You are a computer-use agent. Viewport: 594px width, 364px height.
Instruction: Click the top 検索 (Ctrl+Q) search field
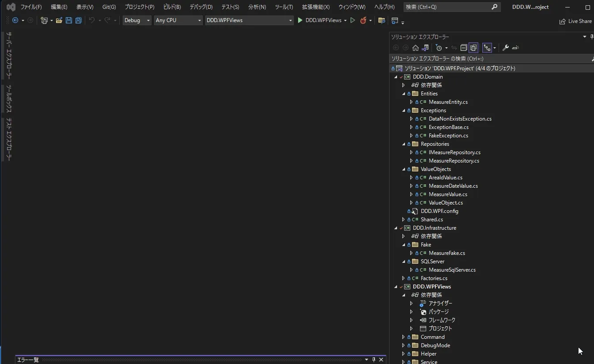pyautogui.click(x=452, y=7)
